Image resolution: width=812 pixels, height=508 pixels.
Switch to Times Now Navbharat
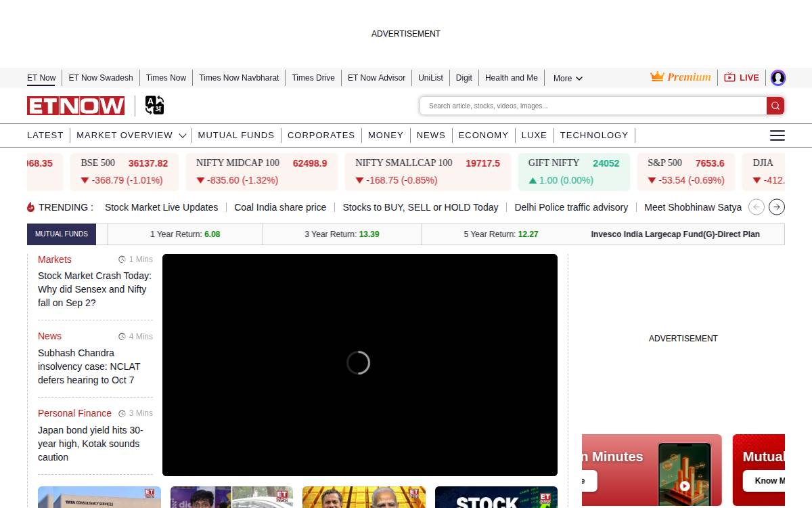tap(239, 78)
